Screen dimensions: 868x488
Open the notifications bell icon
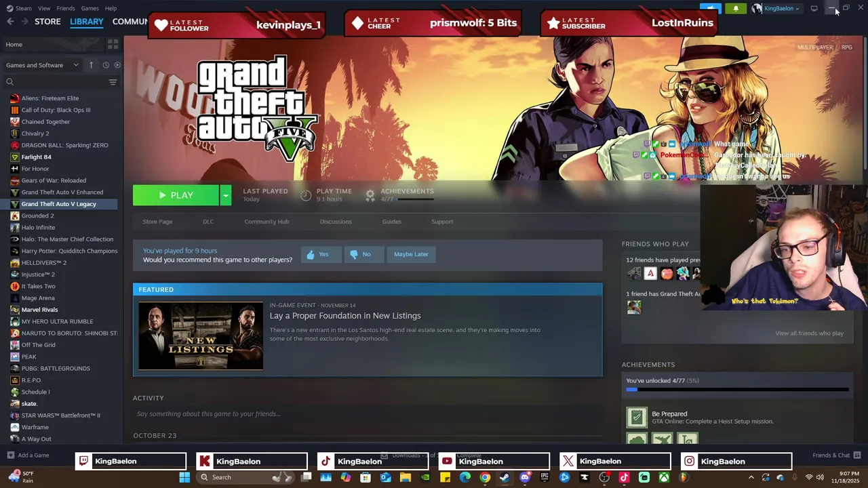[x=736, y=9]
